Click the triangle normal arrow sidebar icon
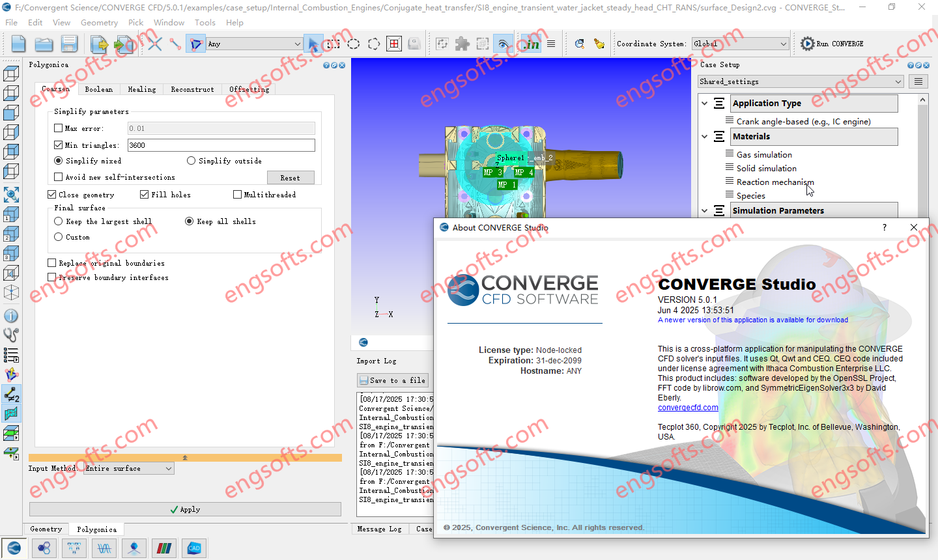This screenshot has height=560, width=938. pyautogui.click(x=11, y=374)
